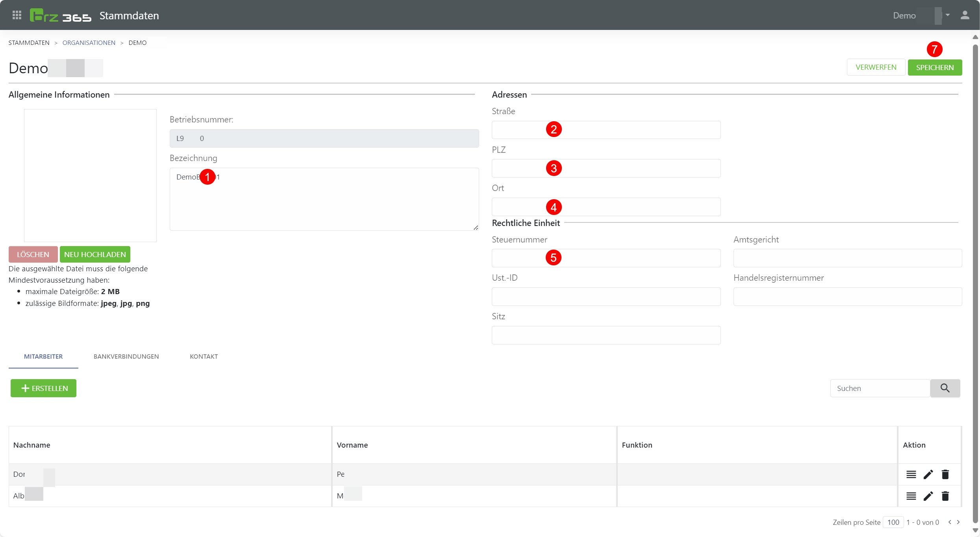Image resolution: width=980 pixels, height=537 pixels.
Task: Delete the Dor employee row
Action: 945,474
